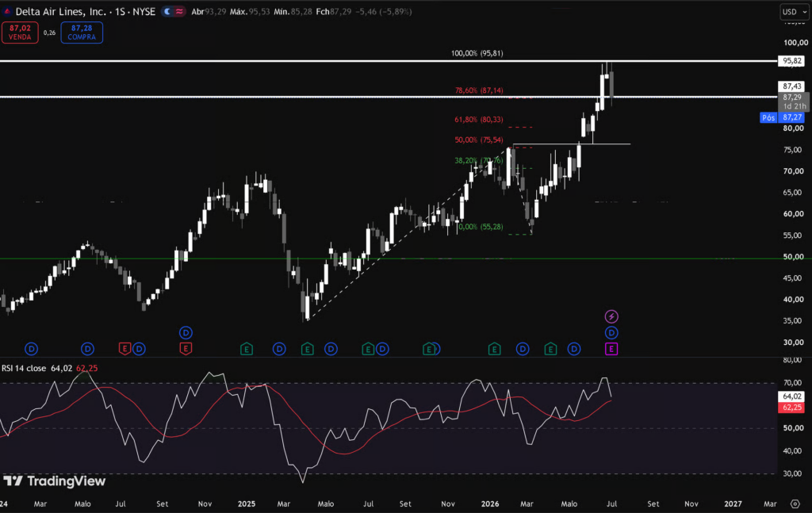This screenshot has height=513, width=812.
Task: Click the D dividend marker above Mar 2026
Action: pos(523,349)
